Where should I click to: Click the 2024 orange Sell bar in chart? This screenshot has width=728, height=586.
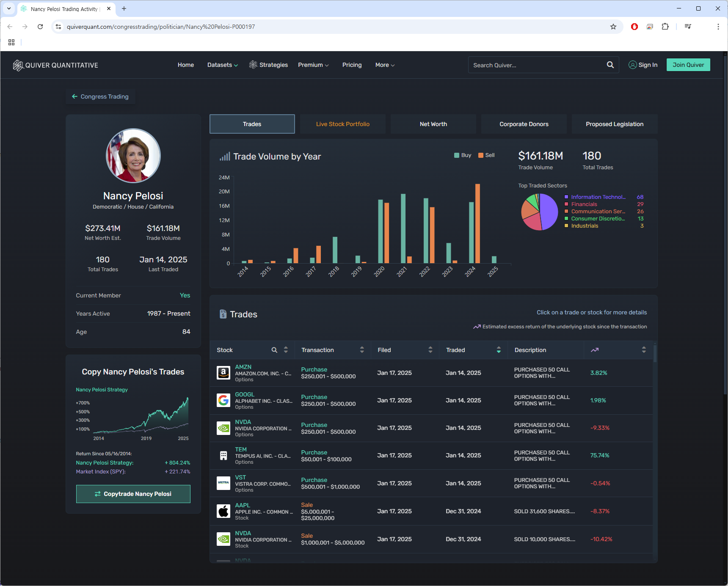tap(477, 223)
